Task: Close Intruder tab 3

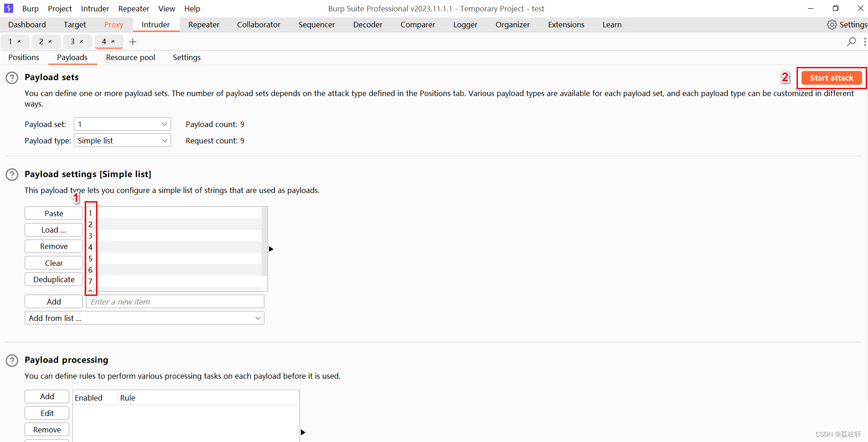Action: point(81,41)
